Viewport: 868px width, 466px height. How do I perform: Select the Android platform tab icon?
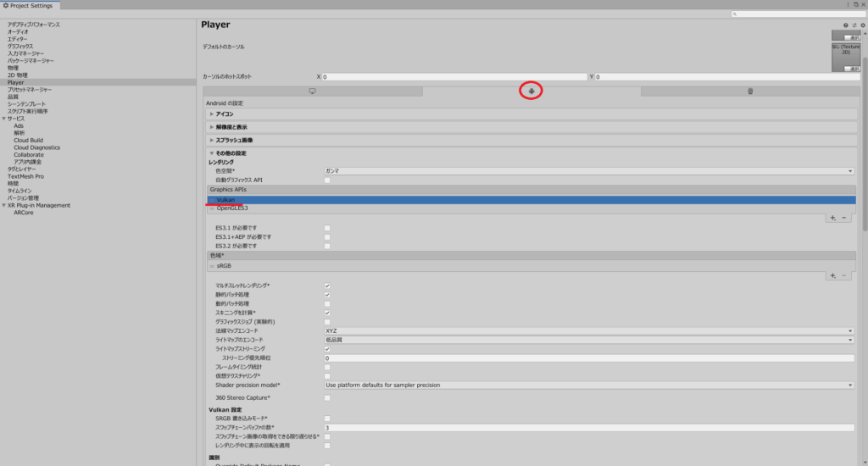(531, 91)
